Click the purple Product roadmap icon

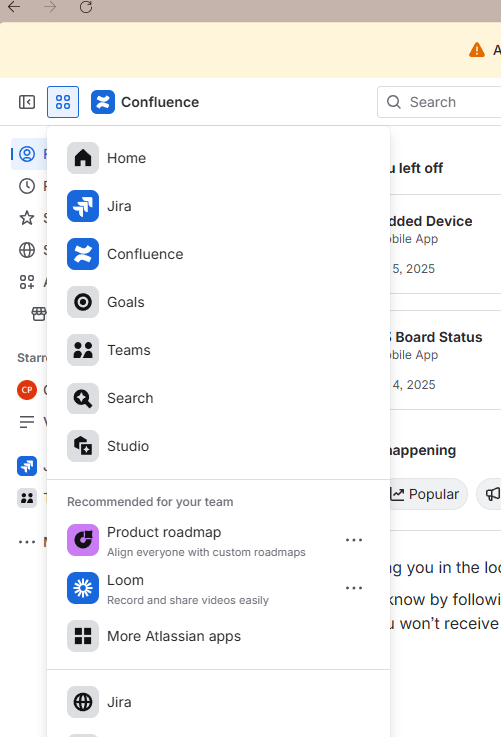pos(83,540)
